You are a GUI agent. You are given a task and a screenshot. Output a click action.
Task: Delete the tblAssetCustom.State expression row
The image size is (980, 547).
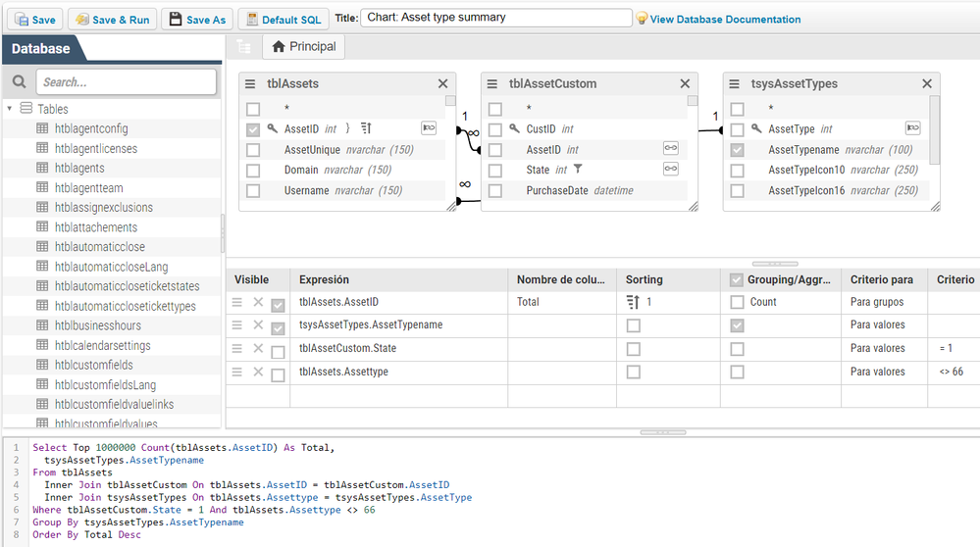click(x=258, y=348)
